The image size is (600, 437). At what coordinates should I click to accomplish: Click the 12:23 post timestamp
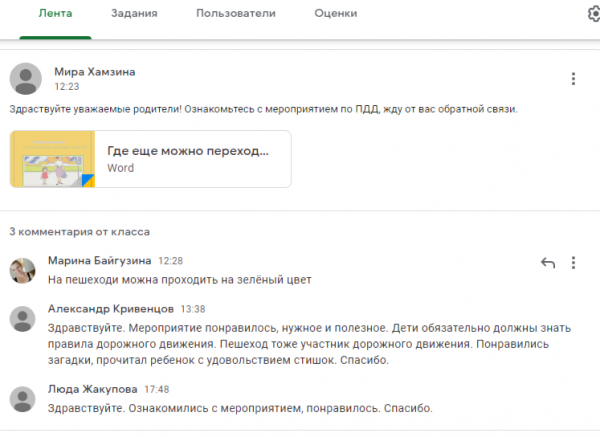click(66, 87)
